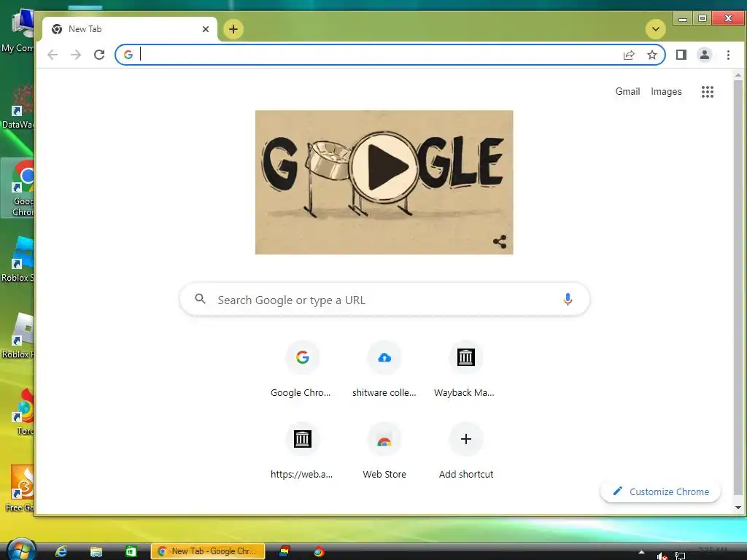
Task: Click the scrollbar up arrow
Action: (x=738, y=75)
